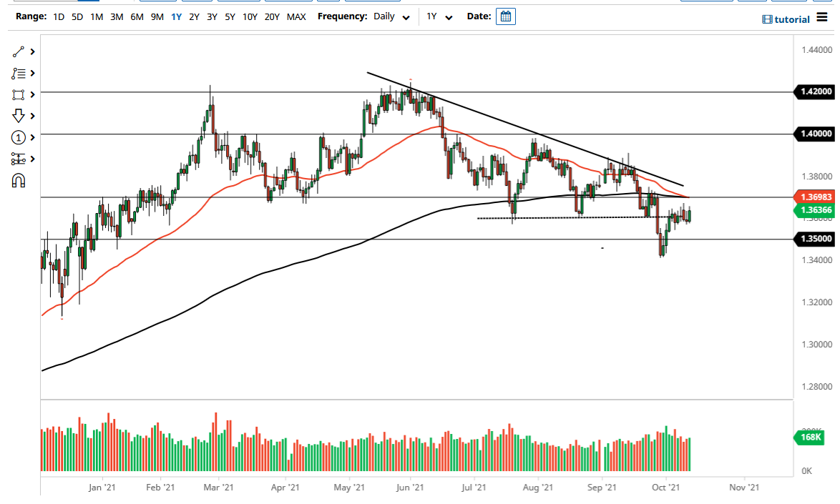This screenshot has height=504, width=840.
Task: Open the hamburger menu
Action: [x=822, y=17]
